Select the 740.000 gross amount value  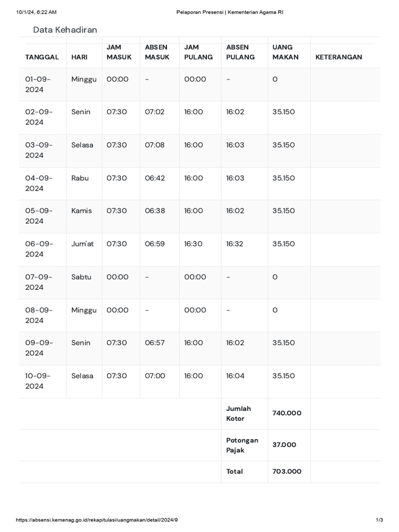point(287,413)
